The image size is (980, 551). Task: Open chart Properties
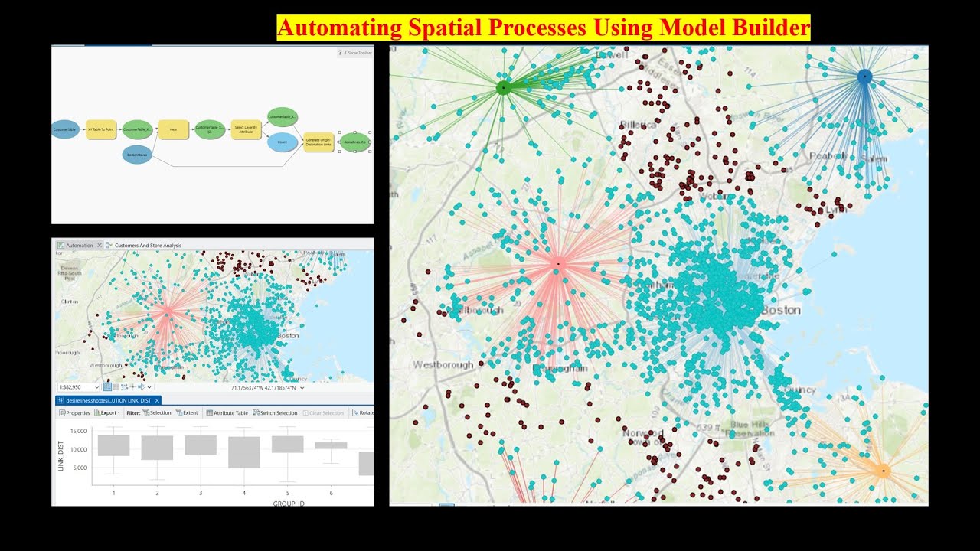tap(75, 412)
